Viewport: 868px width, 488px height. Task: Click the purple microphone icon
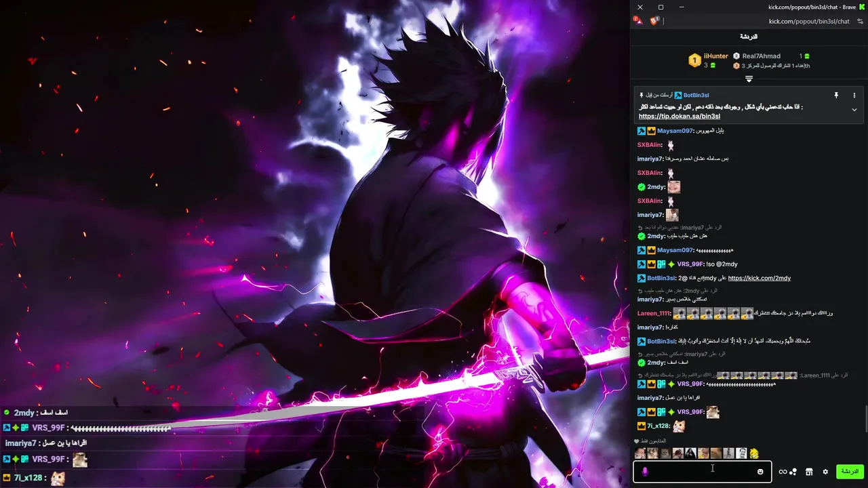[x=645, y=472]
